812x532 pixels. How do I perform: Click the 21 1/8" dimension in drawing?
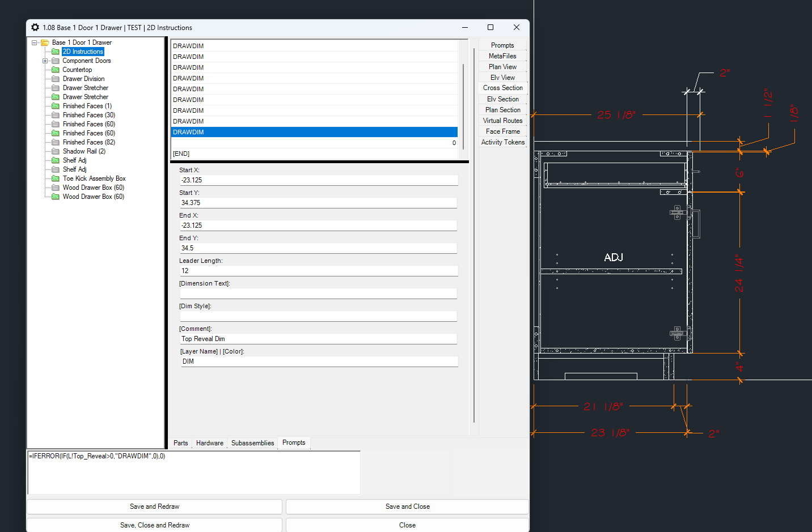point(603,406)
